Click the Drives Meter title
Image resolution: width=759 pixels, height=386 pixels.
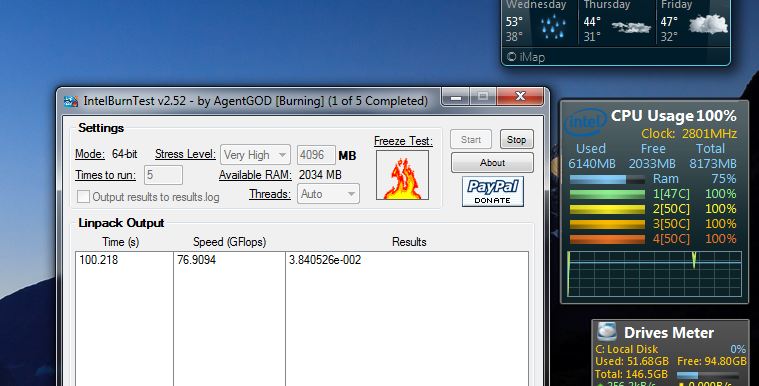[669, 333]
